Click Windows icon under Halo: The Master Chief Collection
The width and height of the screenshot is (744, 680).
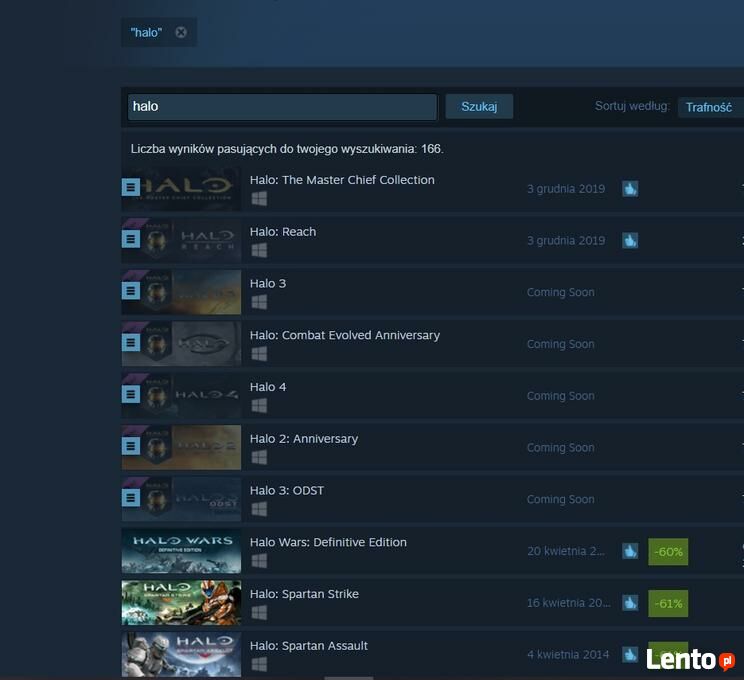point(259,199)
